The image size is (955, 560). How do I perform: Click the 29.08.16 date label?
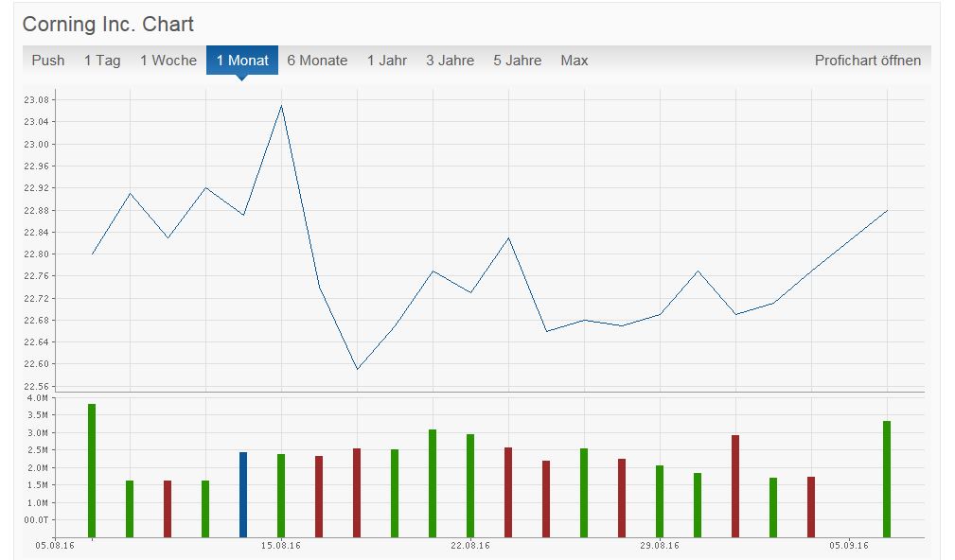660,546
